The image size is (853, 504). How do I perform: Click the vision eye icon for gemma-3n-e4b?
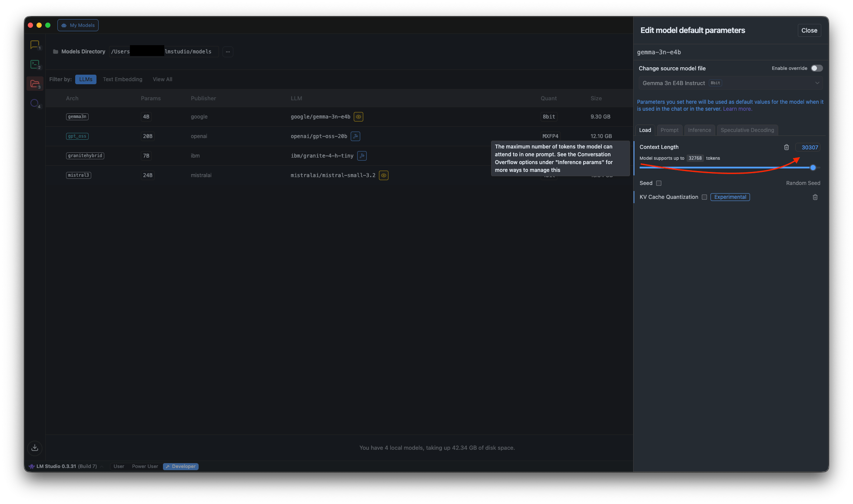[358, 117]
